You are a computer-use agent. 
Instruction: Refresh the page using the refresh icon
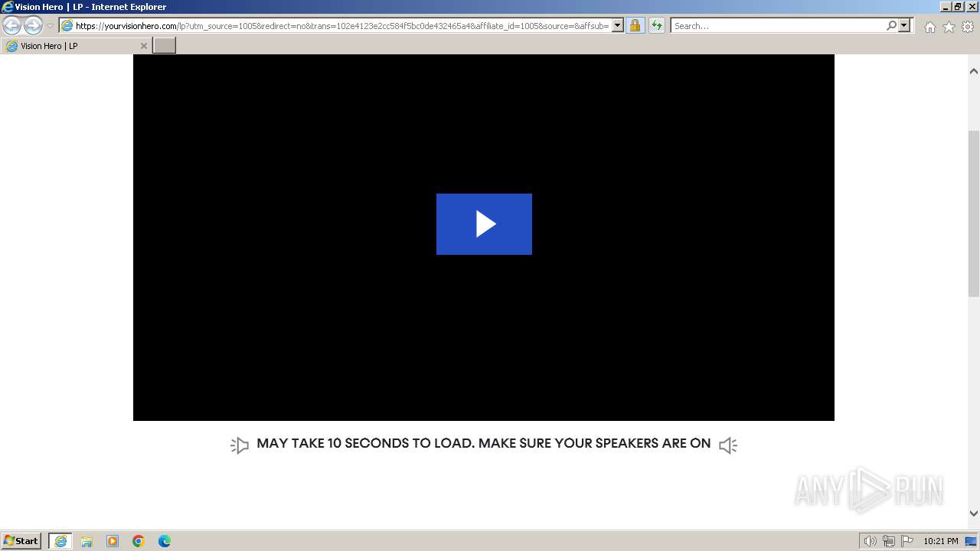click(x=657, y=25)
